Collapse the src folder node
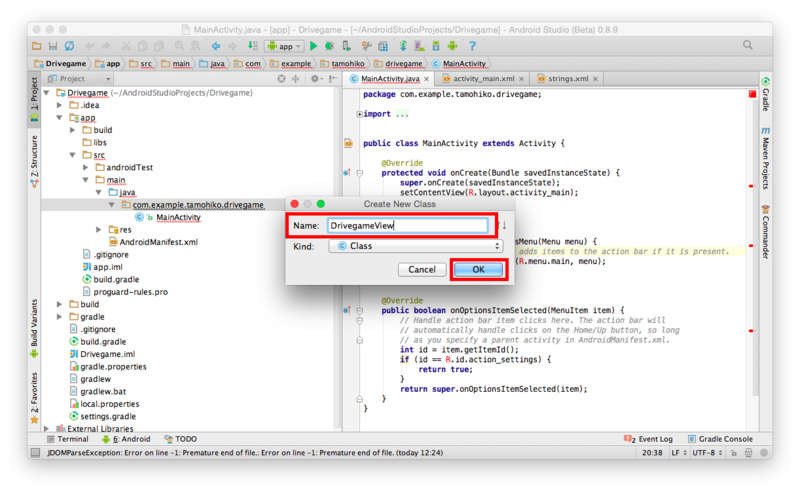800x492 pixels. [x=73, y=155]
